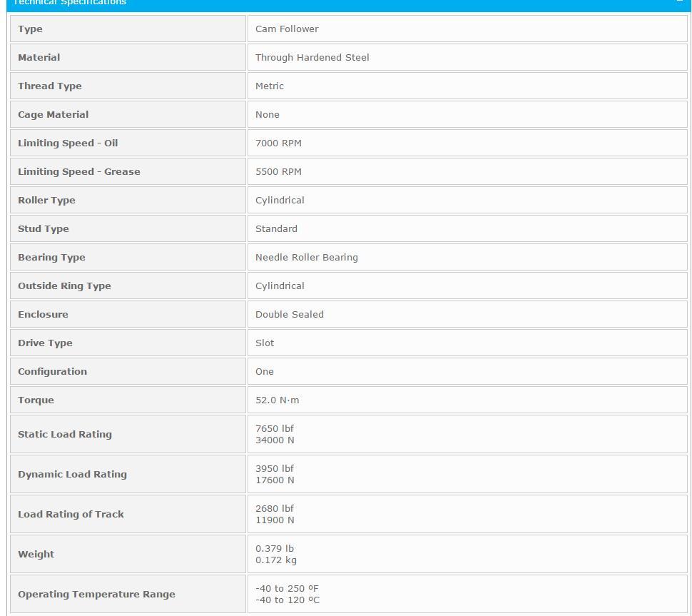Select the 'Cage Material' label
The height and width of the screenshot is (616, 692).
pyautogui.click(x=53, y=115)
